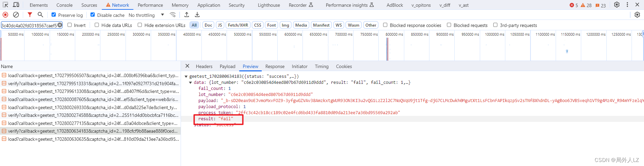This screenshot has width=644, height=166.
Task: Filter requests by JS type
Action: [220, 25]
